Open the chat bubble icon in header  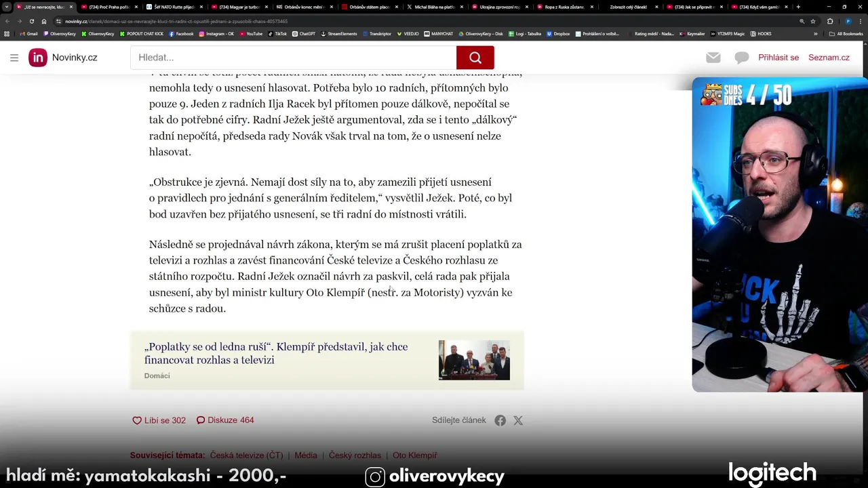tap(742, 58)
